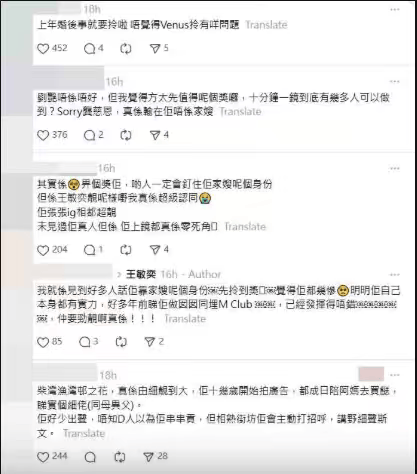The height and width of the screenshot is (474, 417).
Task: Like the comment with 204 likes
Action: pos(43,250)
